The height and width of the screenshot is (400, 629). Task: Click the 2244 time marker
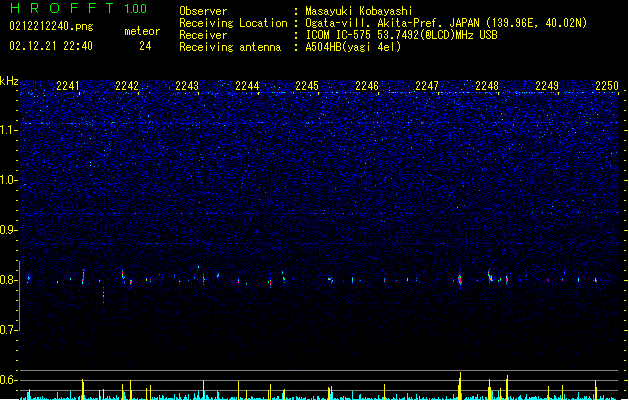tap(247, 86)
